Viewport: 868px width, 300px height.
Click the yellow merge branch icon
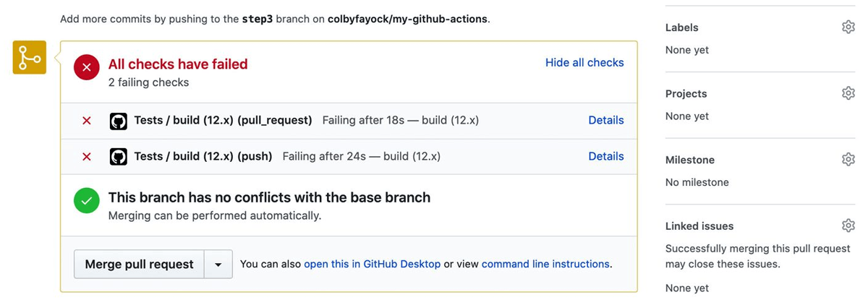pos(30,57)
